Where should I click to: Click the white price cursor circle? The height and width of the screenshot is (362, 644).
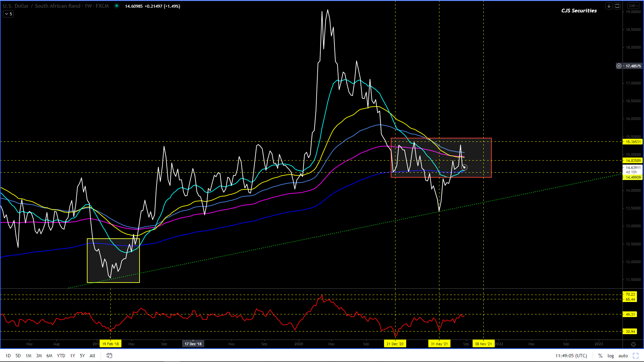coord(464,167)
